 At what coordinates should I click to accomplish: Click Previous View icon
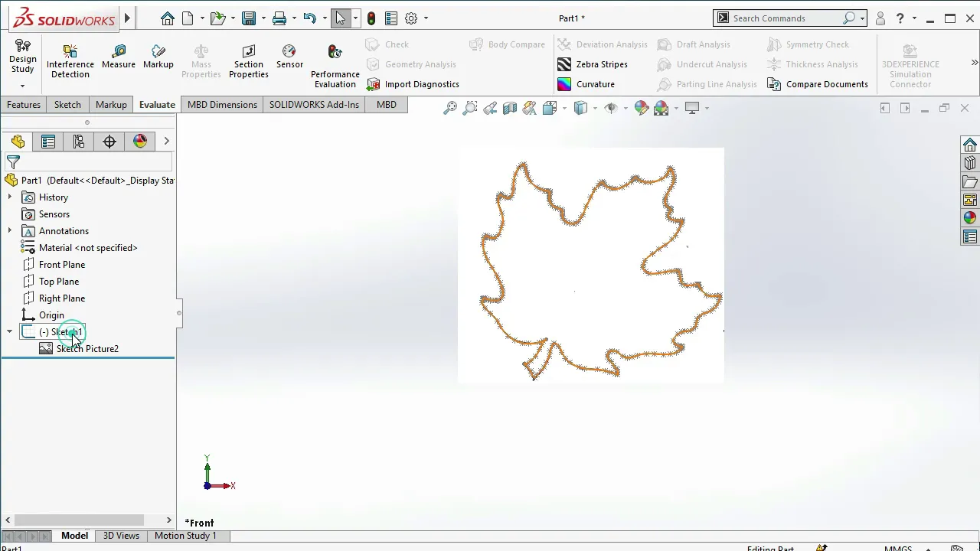490,108
